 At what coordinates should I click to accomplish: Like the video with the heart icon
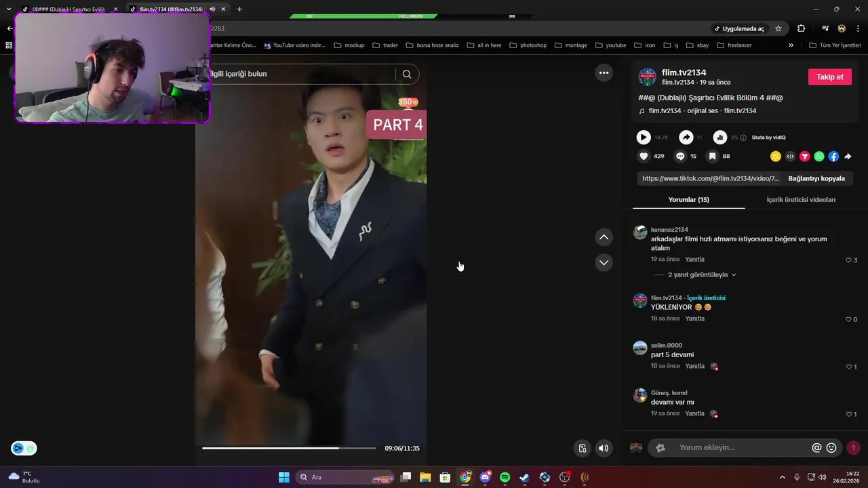pyautogui.click(x=644, y=156)
